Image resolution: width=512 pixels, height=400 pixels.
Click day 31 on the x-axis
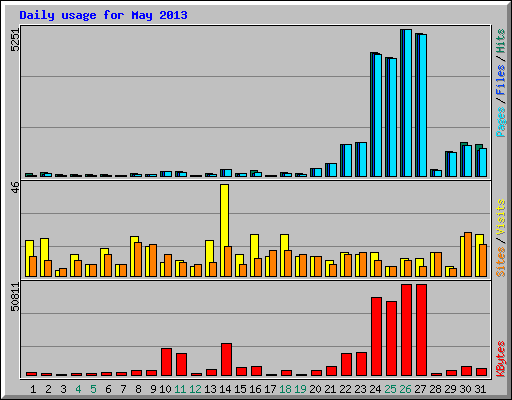tap(480, 389)
